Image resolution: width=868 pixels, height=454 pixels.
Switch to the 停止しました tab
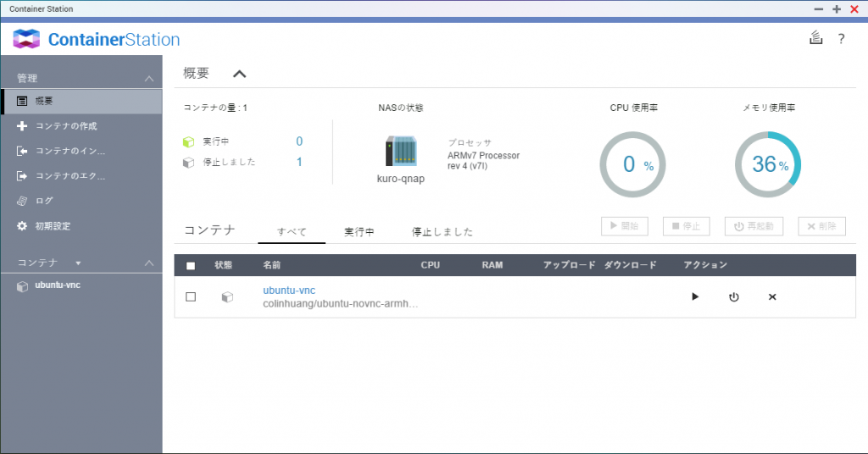pos(442,232)
